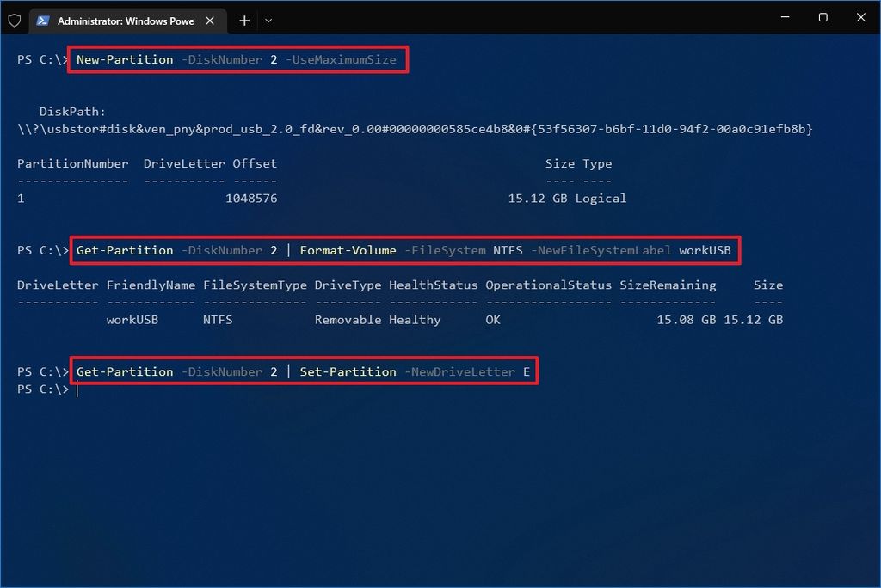The width and height of the screenshot is (881, 588).
Task: Click the Format-Volume command text
Action: click(x=348, y=250)
